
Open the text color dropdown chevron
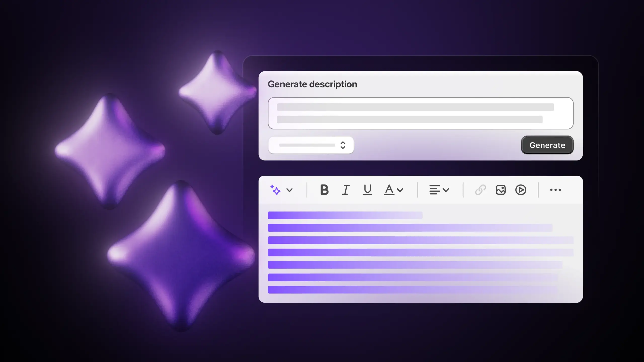[x=400, y=190]
